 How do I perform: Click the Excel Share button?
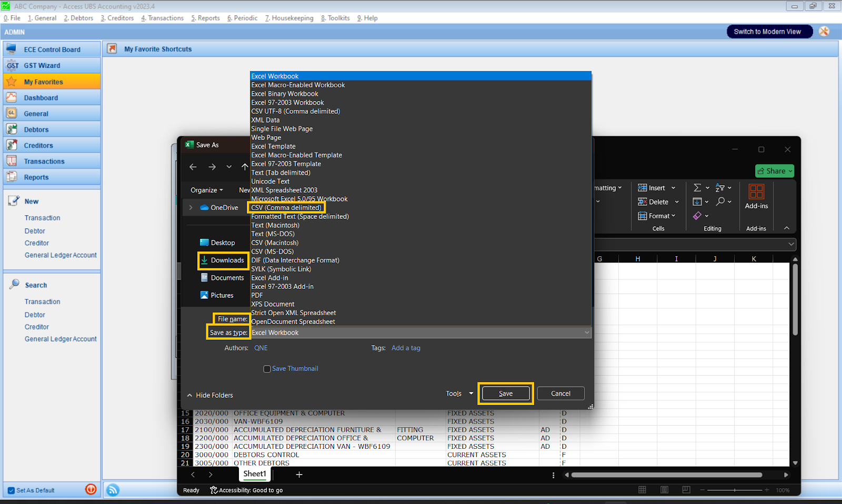click(775, 171)
